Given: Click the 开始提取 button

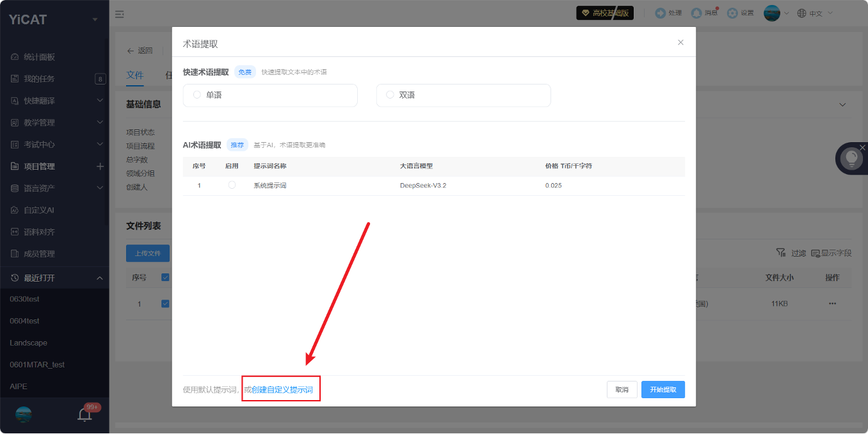Looking at the screenshot, I should (663, 389).
